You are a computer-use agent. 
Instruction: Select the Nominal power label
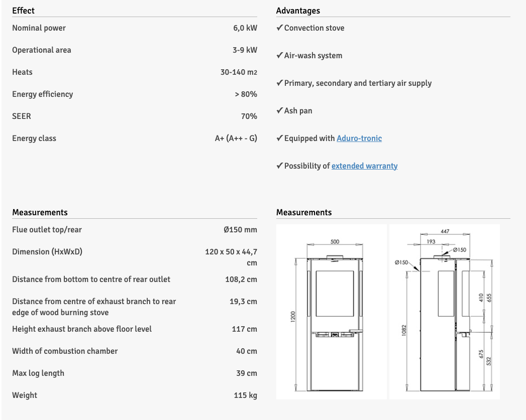pos(39,28)
